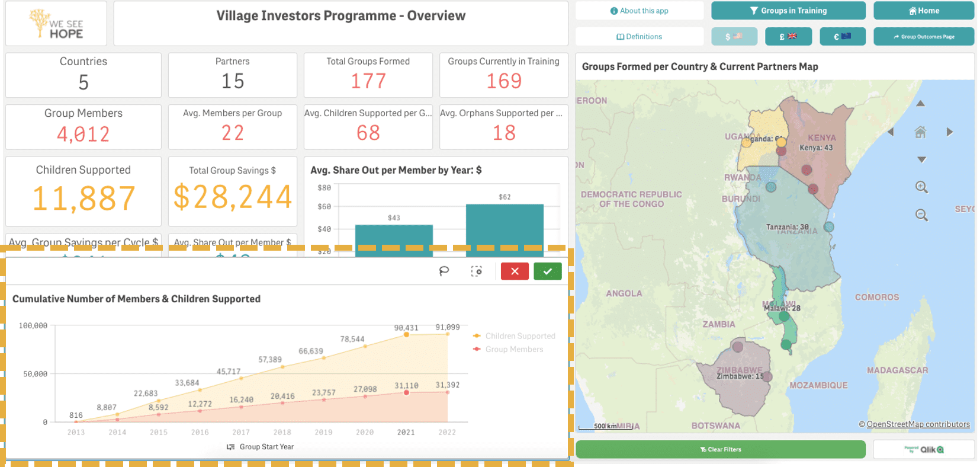Go to Home page
Screen dimensions: 980x467
924,11
